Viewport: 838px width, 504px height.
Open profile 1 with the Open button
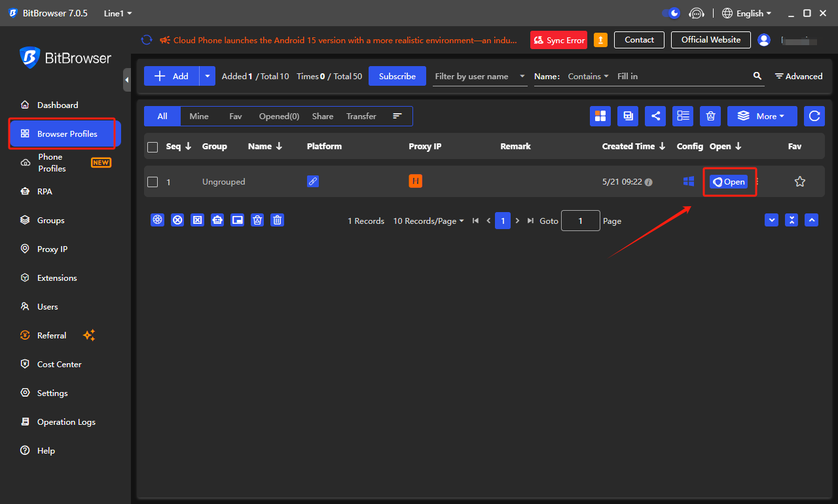click(x=729, y=182)
